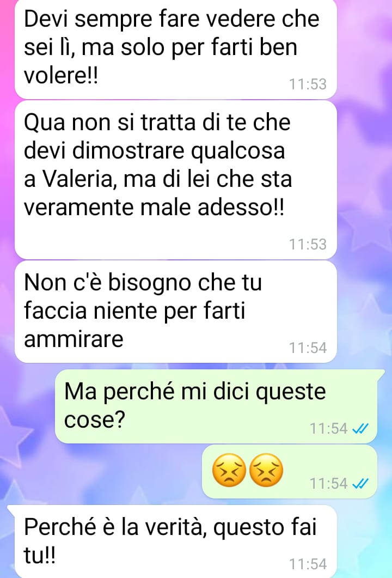The height and width of the screenshot is (578, 392).
Task: Tap the read receipt ticks on emoji message
Action: pos(360,483)
